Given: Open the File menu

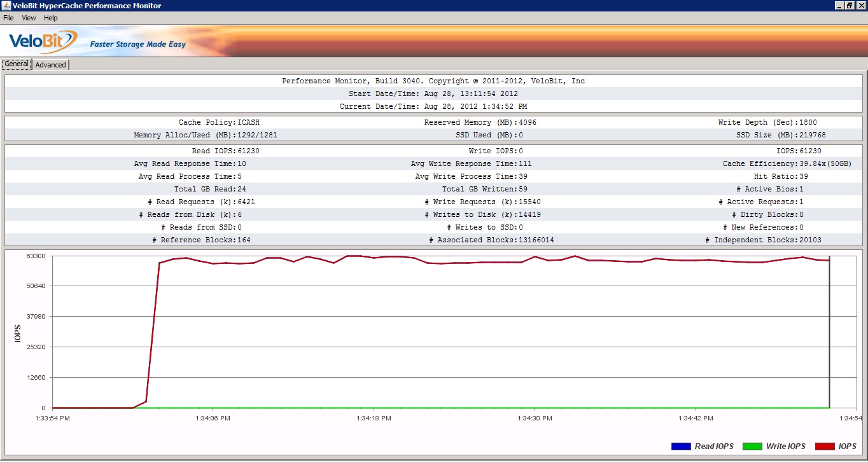Looking at the screenshot, I should (x=8, y=18).
